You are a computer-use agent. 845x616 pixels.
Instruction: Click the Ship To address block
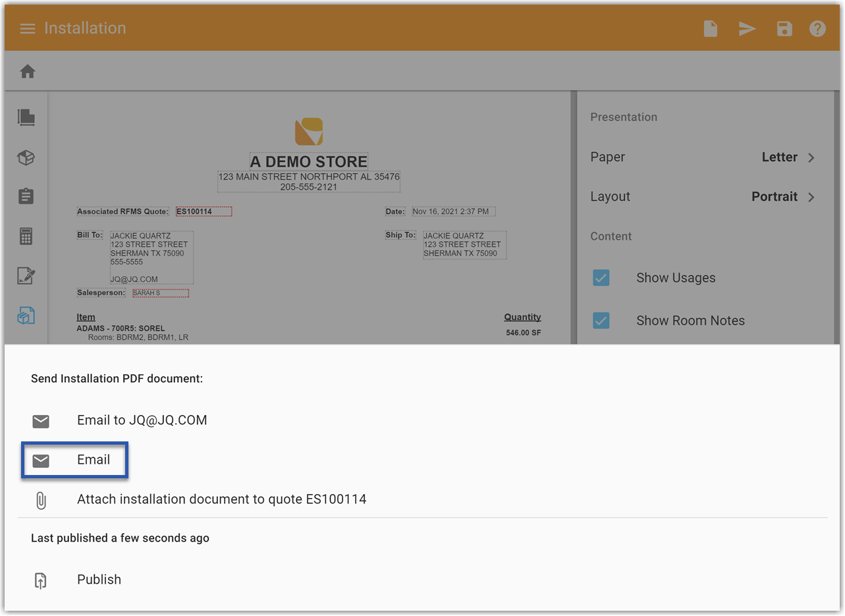coord(464,244)
